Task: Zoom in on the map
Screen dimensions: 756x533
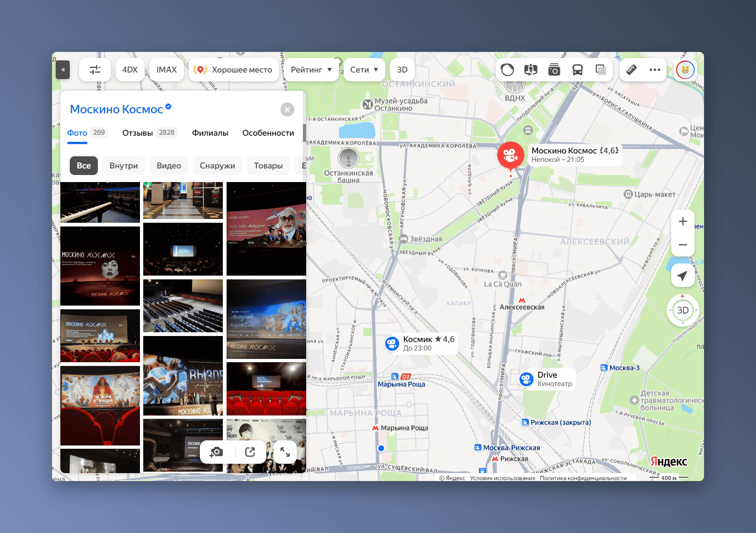Action: pos(683,221)
